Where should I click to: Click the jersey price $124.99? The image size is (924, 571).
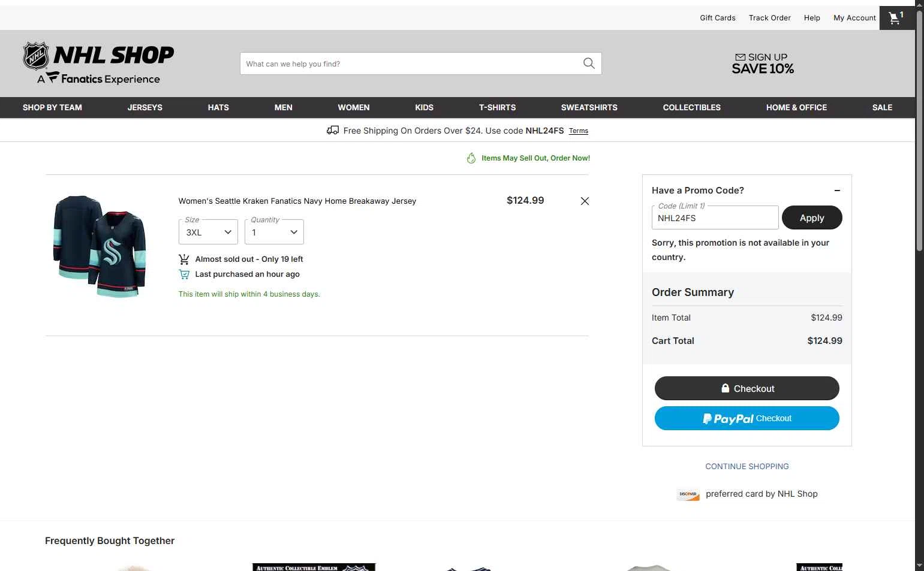pyautogui.click(x=525, y=201)
